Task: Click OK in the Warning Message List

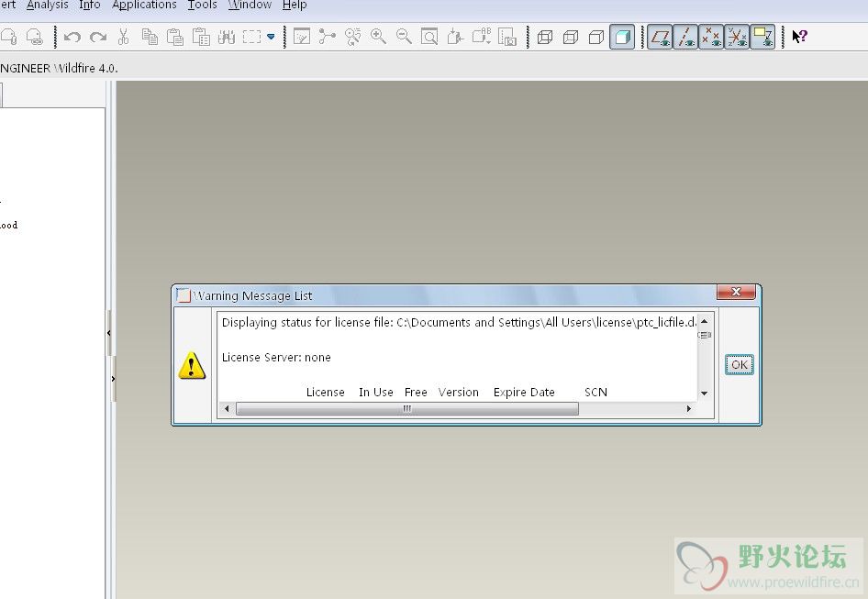Action: [740, 365]
